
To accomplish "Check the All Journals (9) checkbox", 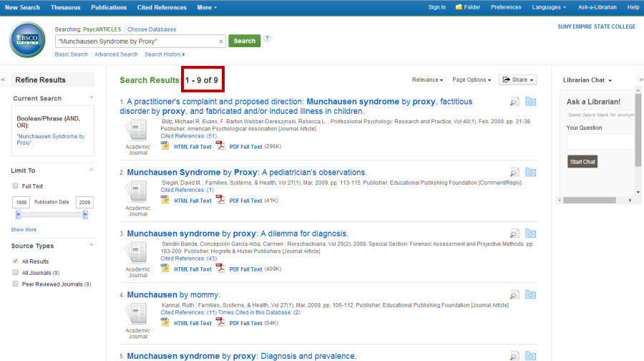I will pyautogui.click(x=16, y=273).
